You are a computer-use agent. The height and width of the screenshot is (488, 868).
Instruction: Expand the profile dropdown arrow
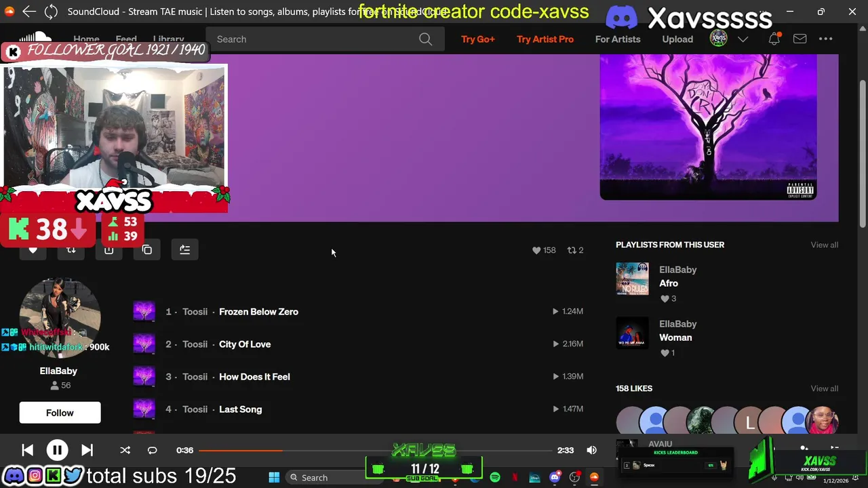pos(743,39)
